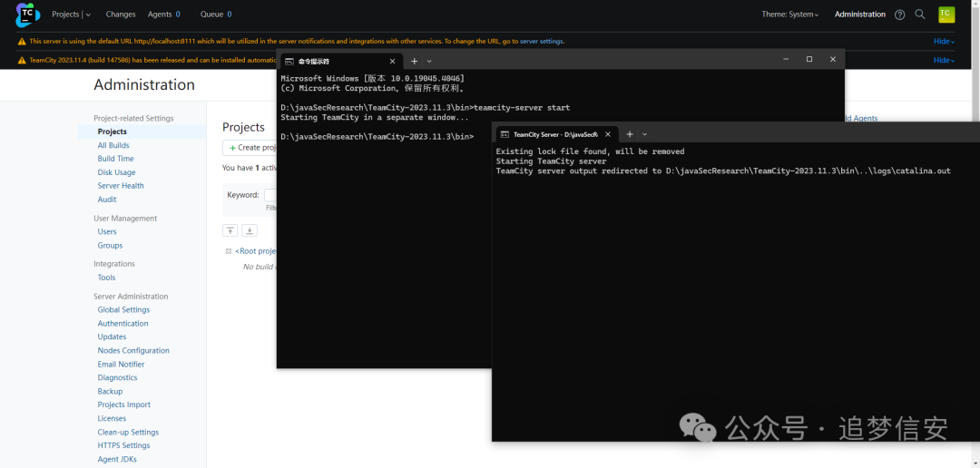
Task: Click the collapse all projects icon
Action: coord(230,230)
